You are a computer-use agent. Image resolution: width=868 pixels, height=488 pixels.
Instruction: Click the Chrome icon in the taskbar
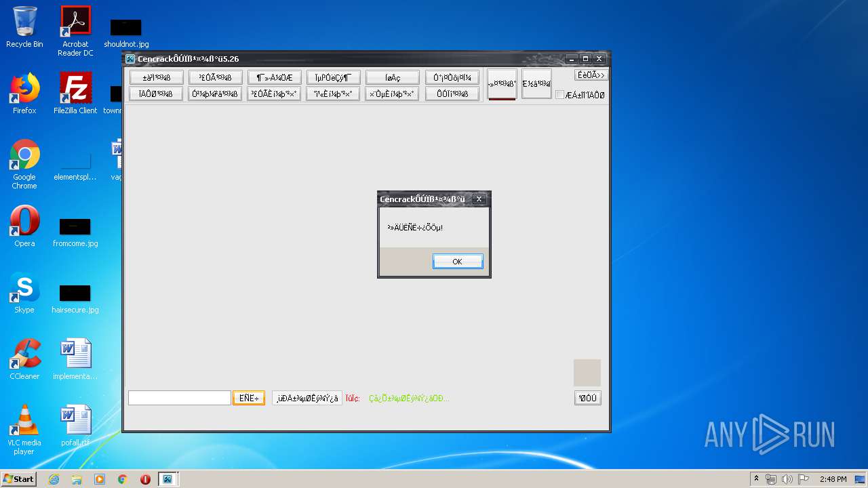123,479
